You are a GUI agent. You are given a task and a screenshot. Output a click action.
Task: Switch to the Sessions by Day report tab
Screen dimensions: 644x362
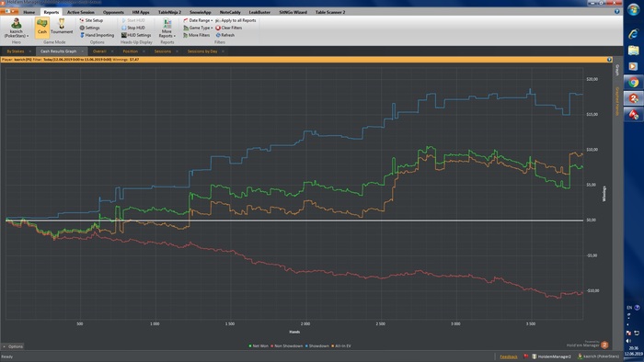coord(202,51)
